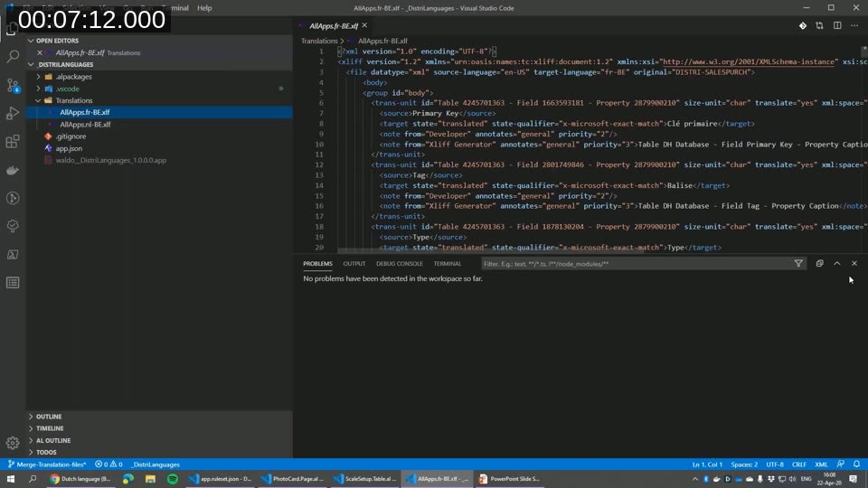Screen dimensions: 868x488
Task: Follow the XMLSchema-instance link in editor
Action: pyautogui.click(x=749, y=62)
